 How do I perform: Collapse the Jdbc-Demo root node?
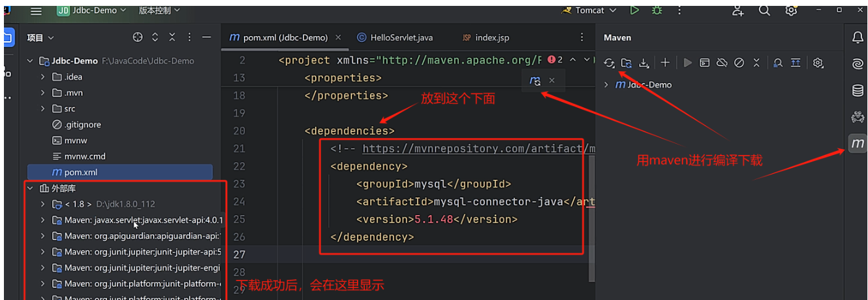click(30, 61)
